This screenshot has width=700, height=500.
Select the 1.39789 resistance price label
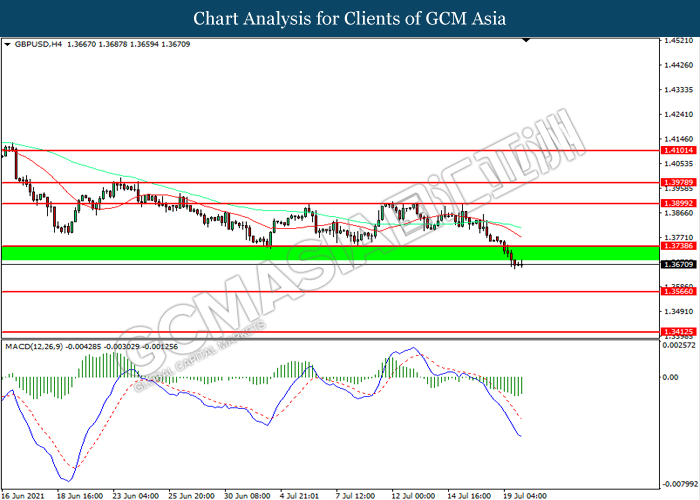pyautogui.click(x=675, y=183)
